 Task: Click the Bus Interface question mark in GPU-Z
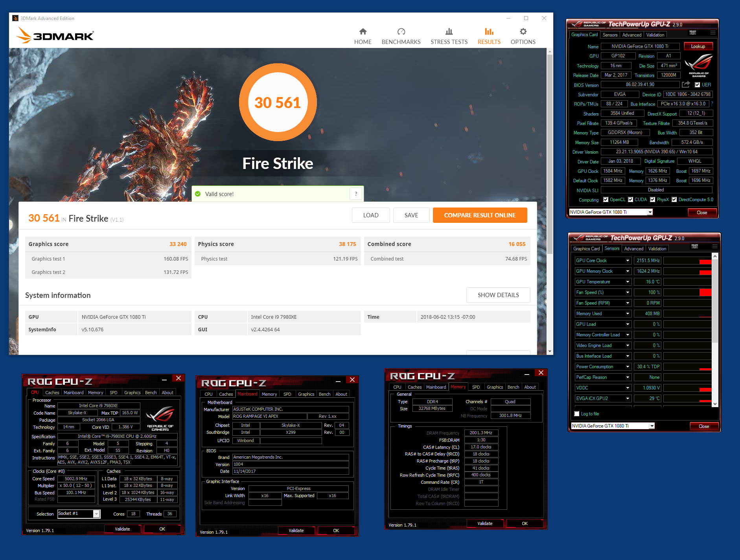click(712, 104)
